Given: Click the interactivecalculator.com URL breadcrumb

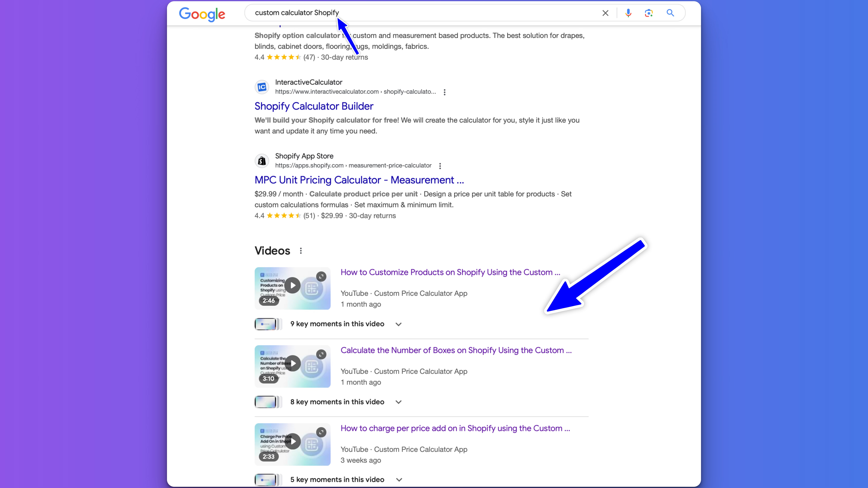Looking at the screenshot, I should tap(355, 92).
